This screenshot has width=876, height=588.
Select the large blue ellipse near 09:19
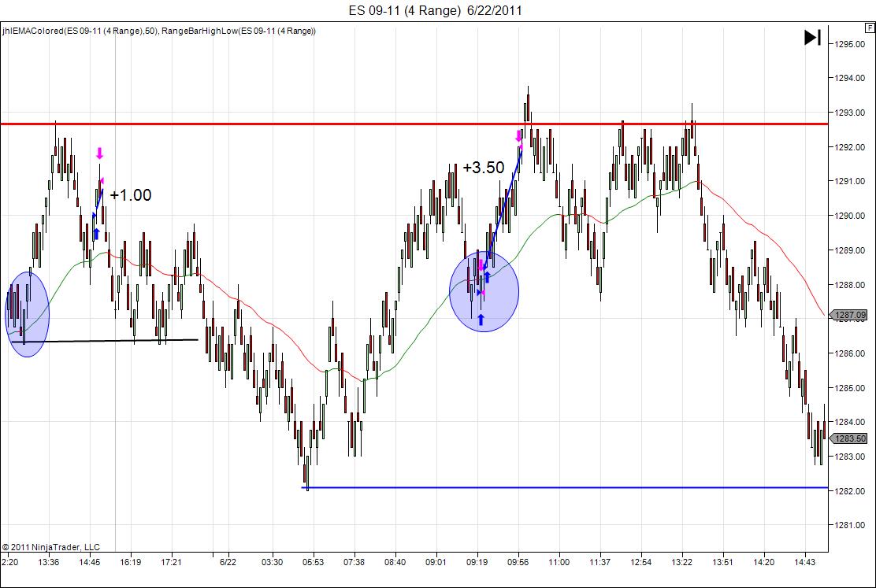point(484,291)
